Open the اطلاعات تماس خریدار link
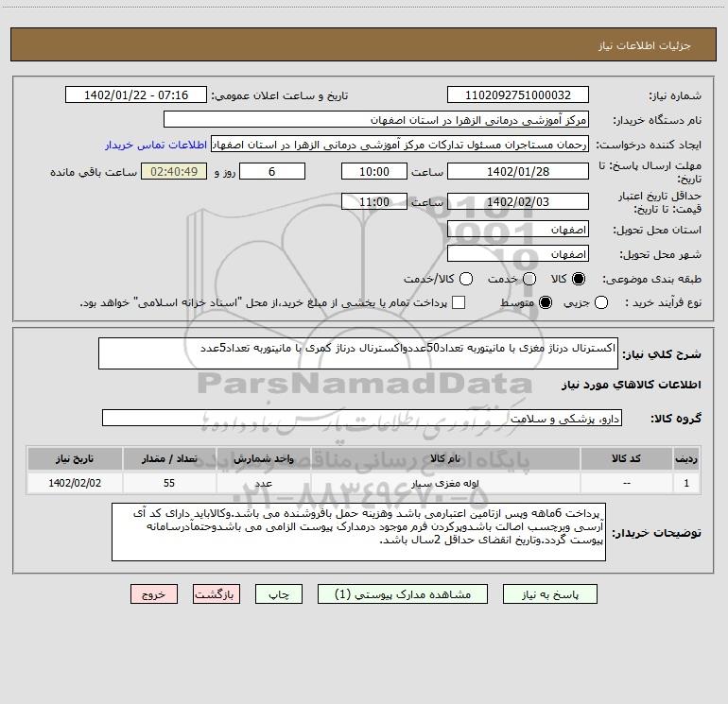The image size is (728, 704). pos(156,145)
